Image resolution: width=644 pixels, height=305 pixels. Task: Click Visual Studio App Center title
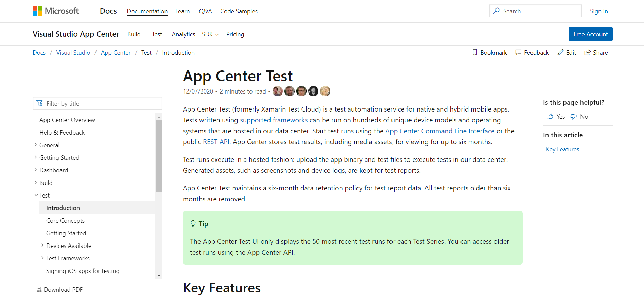click(x=76, y=34)
